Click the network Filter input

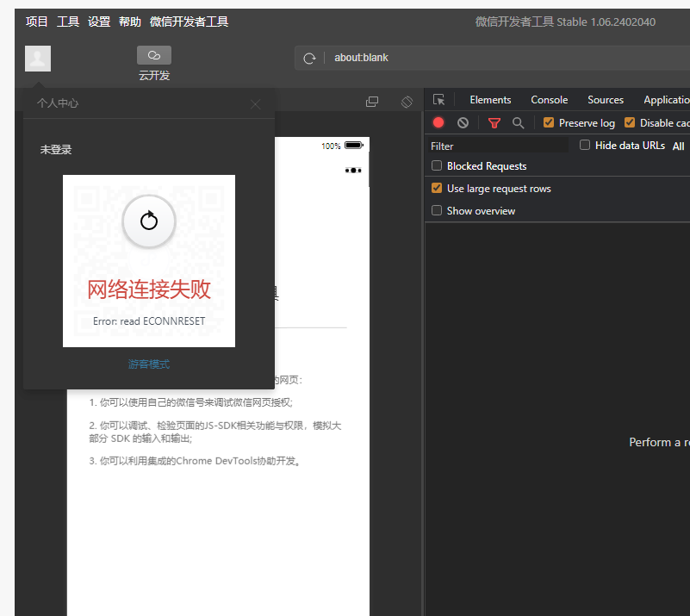[498, 146]
